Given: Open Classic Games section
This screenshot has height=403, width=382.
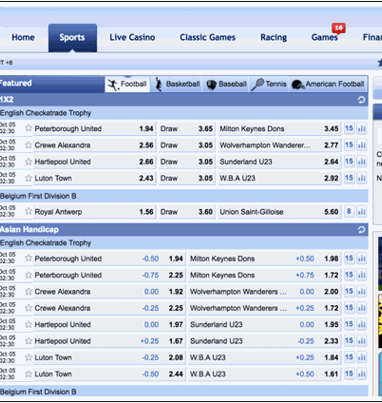Looking at the screenshot, I should pyautogui.click(x=208, y=37).
